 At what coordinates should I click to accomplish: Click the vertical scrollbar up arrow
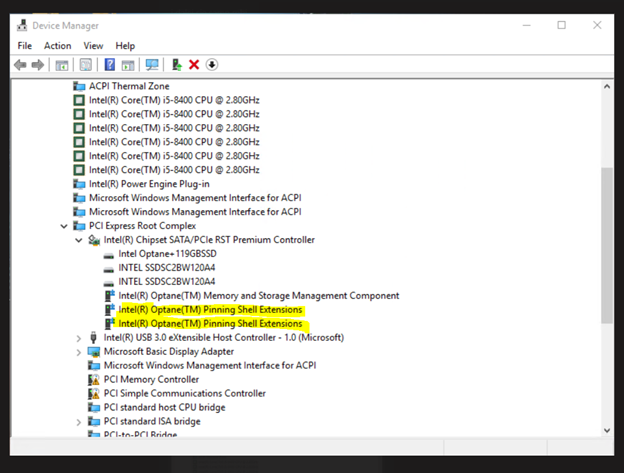tap(607, 86)
